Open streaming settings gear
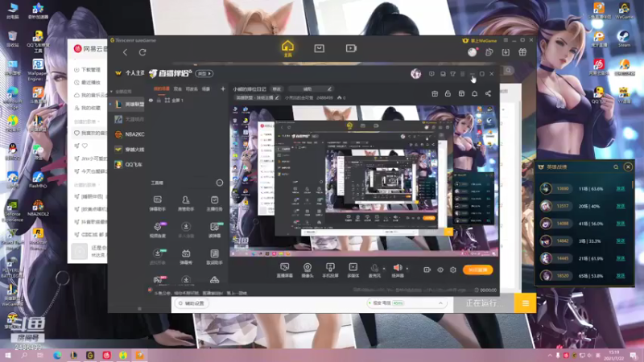Image resolution: width=644 pixels, height=362 pixels. 453,269
